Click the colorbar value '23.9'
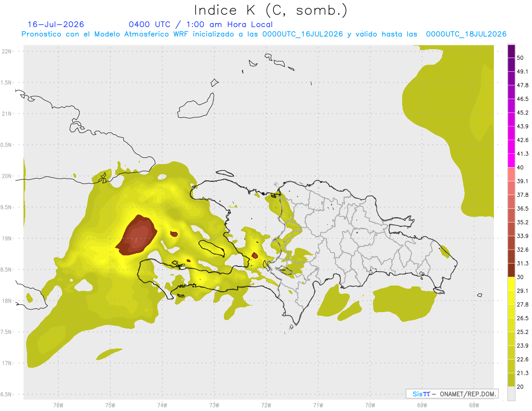The width and height of the screenshot is (532, 411). click(x=523, y=345)
